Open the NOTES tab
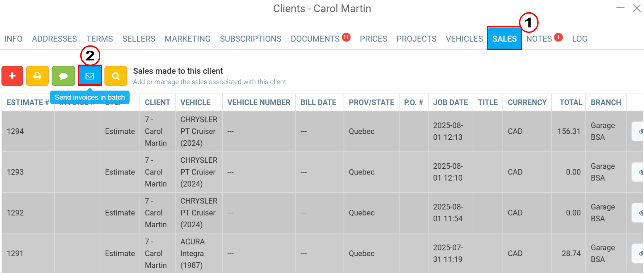The width and height of the screenshot is (644, 275). (539, 39)
